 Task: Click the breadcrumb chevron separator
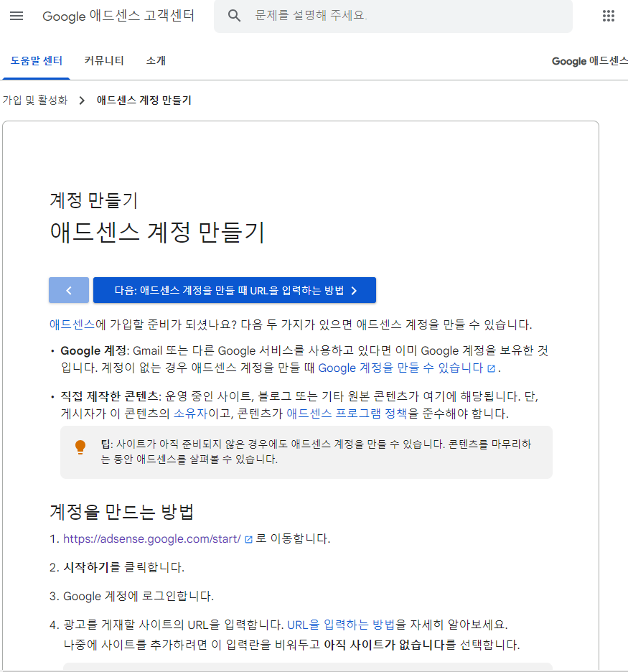coord(82,101)
